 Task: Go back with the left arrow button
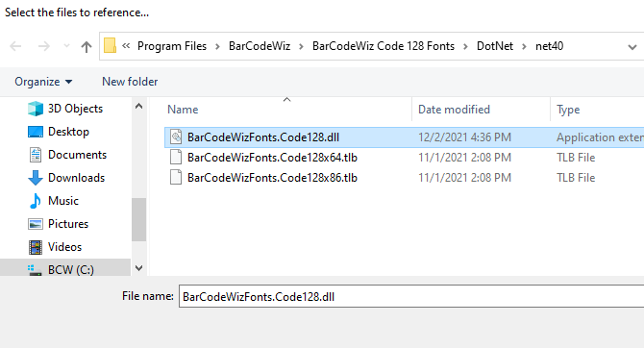pos(15,46)
